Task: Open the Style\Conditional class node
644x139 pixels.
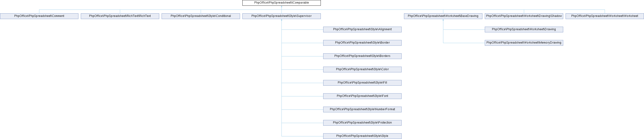Action: pos(200,16)
